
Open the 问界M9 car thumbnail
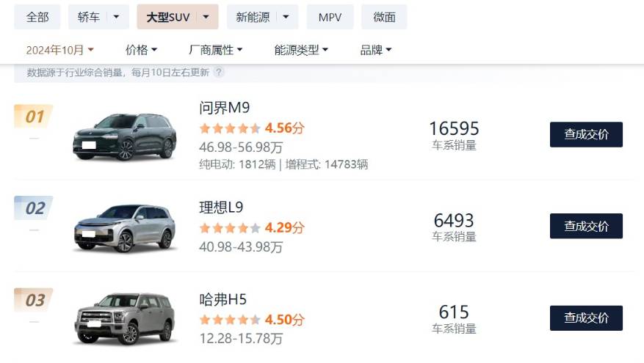(x=124, y=136)
